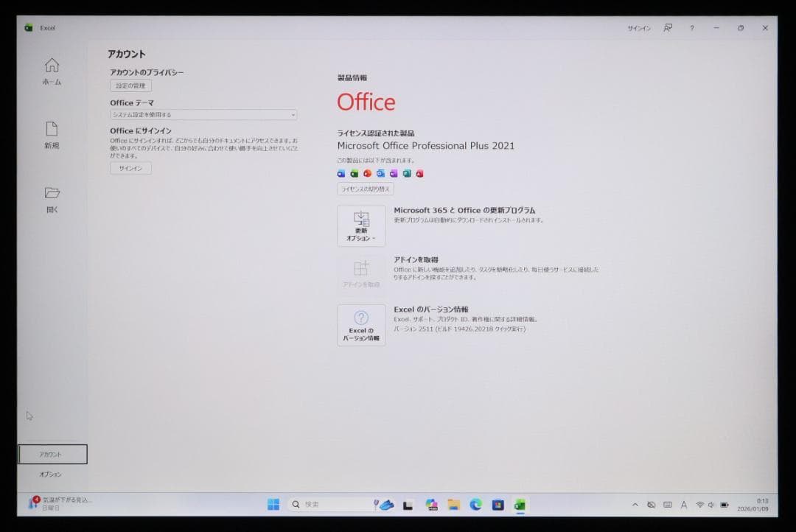Expand the 更新オプション dropdown

(x=360, y=226)
